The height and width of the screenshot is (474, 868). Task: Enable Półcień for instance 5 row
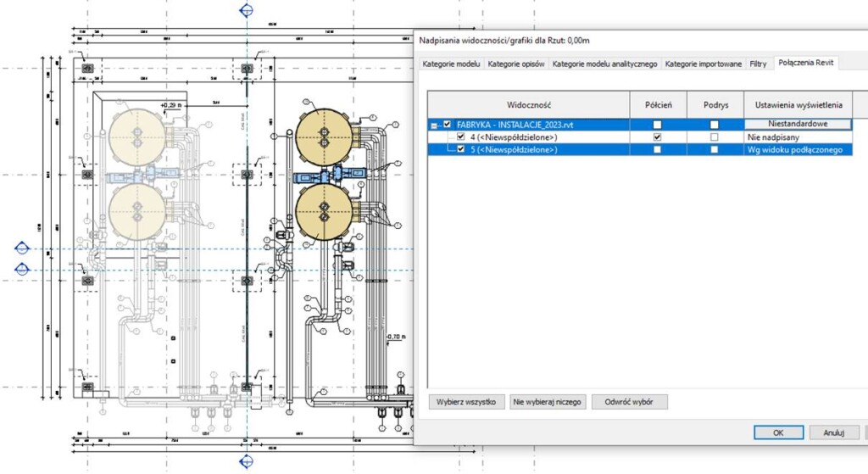click(657, 149)
